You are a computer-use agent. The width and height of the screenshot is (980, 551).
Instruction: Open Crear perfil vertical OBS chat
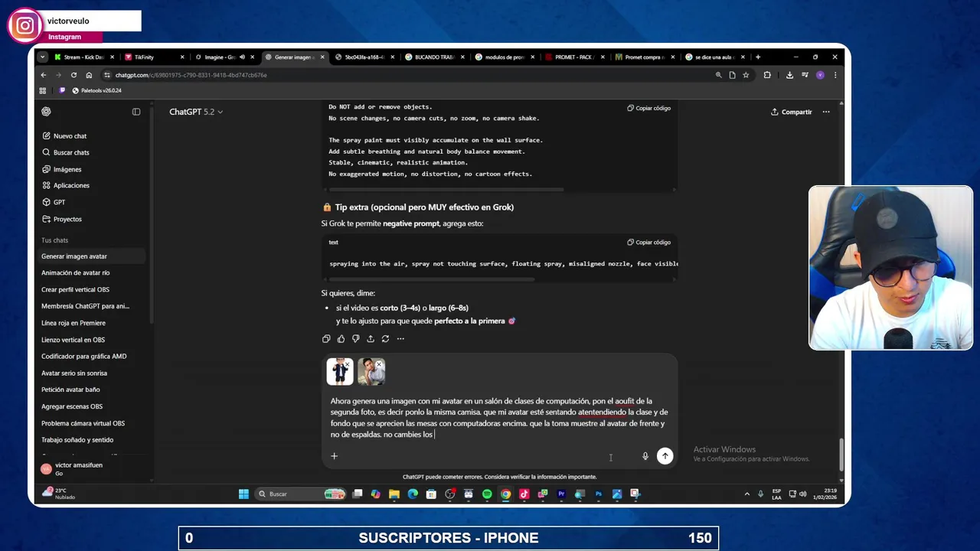coord(75,290)
